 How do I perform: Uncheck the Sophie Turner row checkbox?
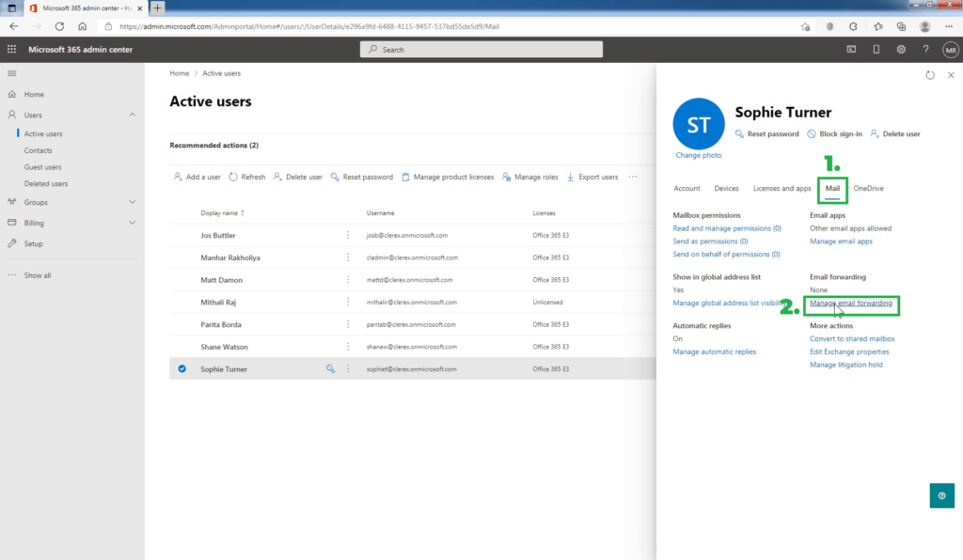[182, 368]
